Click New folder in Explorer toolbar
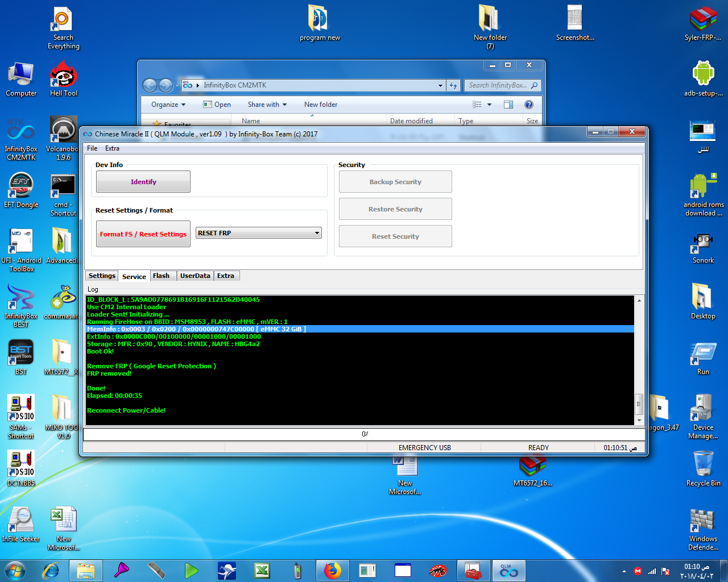 pyautogui.click(x=321, y=105)
